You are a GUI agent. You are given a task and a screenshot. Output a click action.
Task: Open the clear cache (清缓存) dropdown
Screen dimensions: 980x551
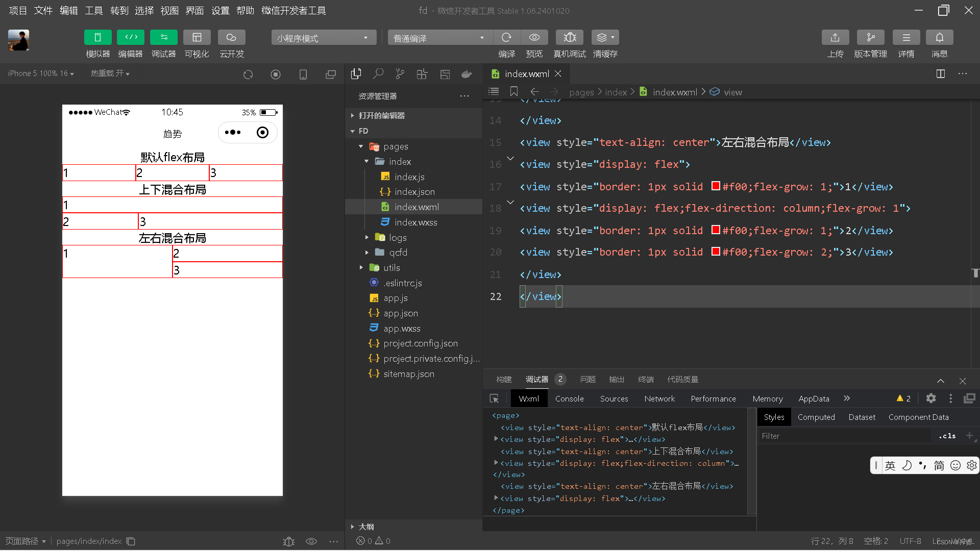pyautogui.click(x=605, y=37)
